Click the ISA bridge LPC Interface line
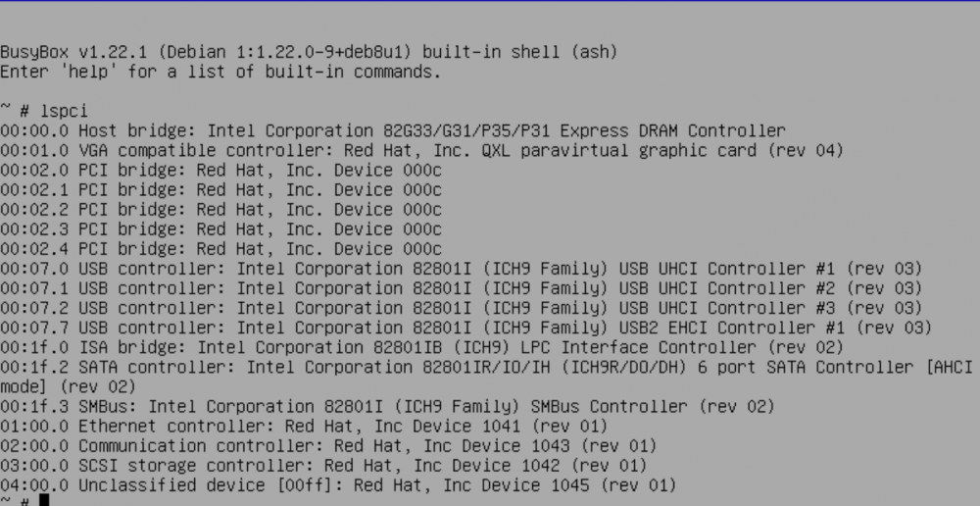 pyautogui.click(x=421, y=348)
